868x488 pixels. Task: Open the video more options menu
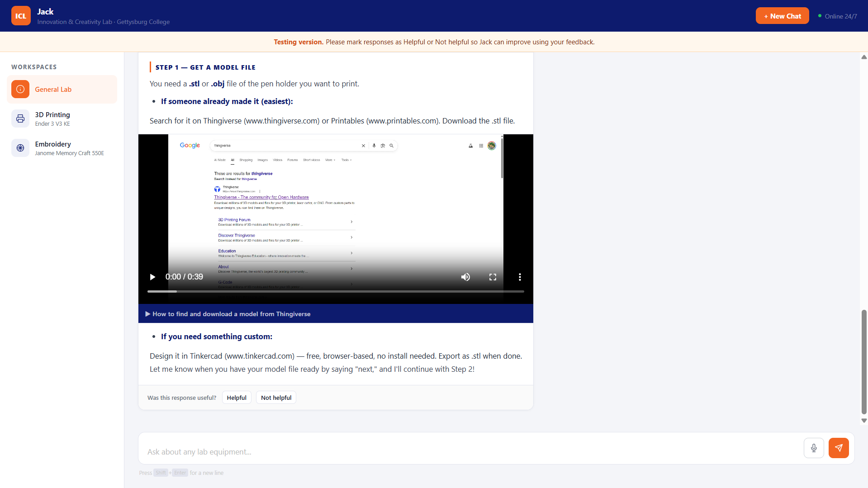pos(520,277)
